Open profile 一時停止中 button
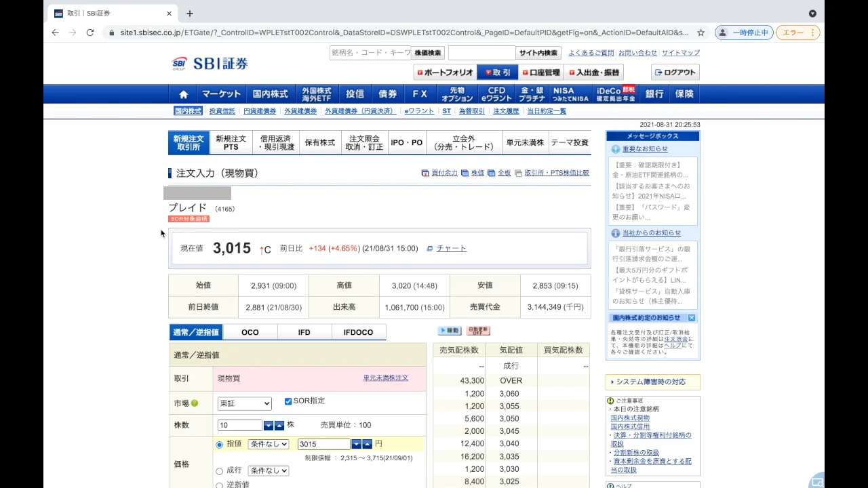Image resolution: width=868 pixels, height=488 pixels. click(744, 33)
